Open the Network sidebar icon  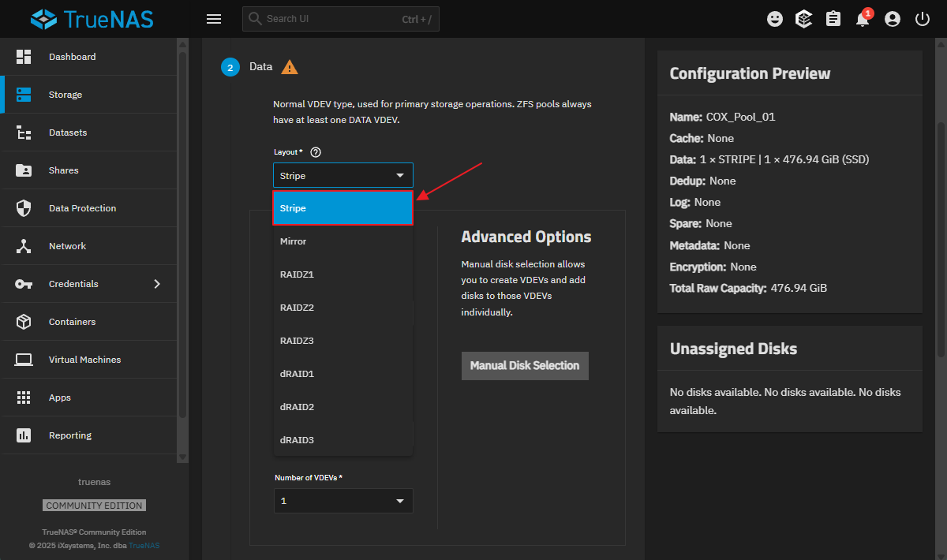pos(24,246)
